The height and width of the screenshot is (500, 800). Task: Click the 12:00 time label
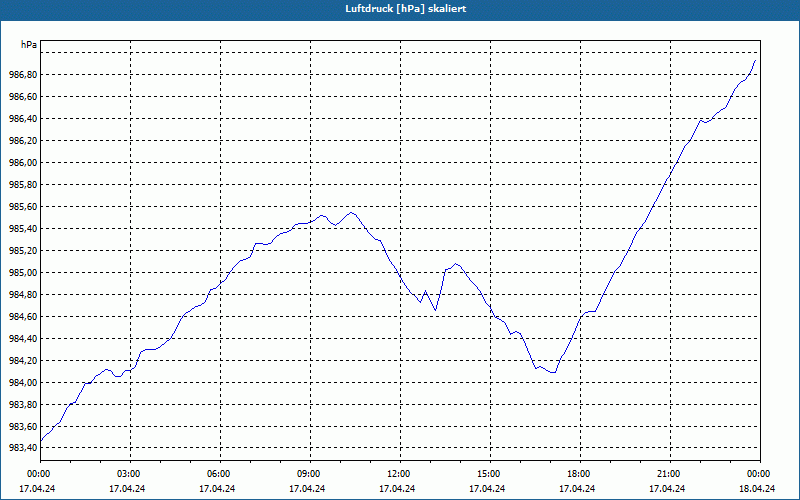(400, 474)
